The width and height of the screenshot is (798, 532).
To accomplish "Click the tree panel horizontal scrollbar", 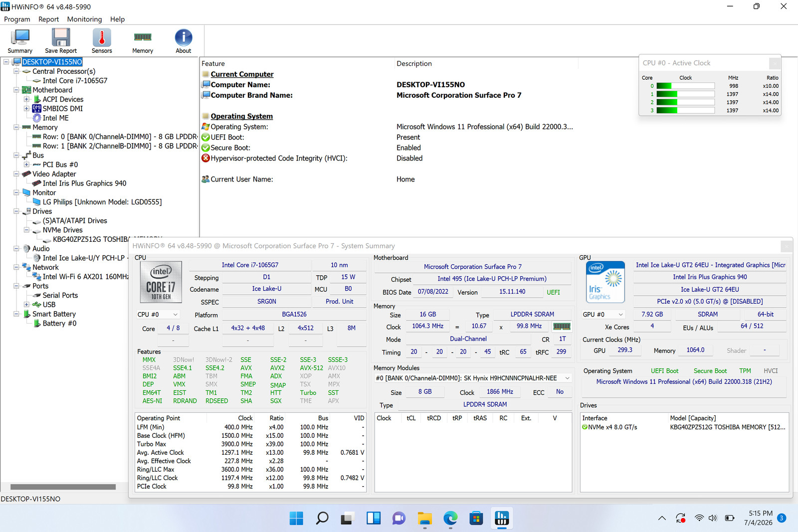I will 63,487.
